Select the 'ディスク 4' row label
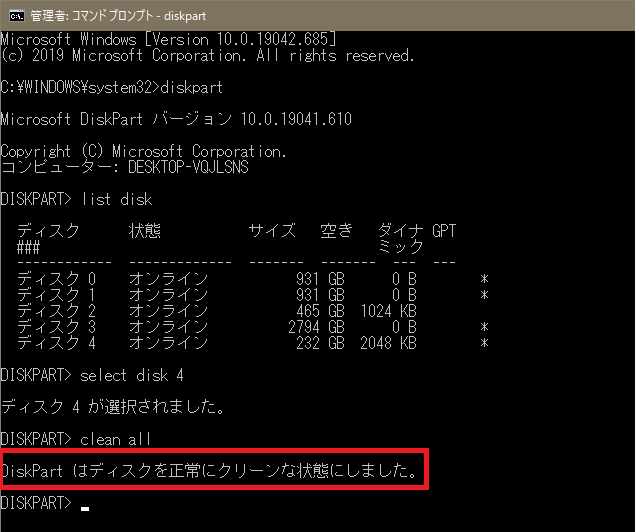This screenshot has width=635, height=532. (56, 343)
